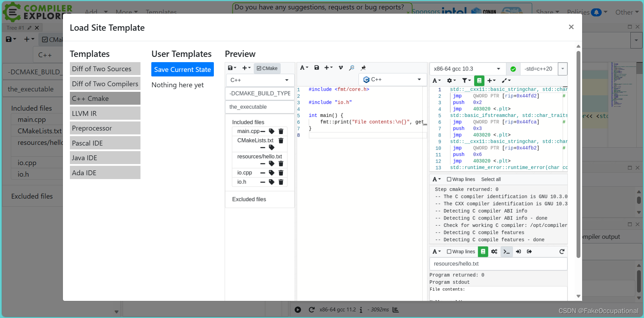Screen dimensions: 644x318
Task: Select the Pascal IDE template
Action: [105, 143]
